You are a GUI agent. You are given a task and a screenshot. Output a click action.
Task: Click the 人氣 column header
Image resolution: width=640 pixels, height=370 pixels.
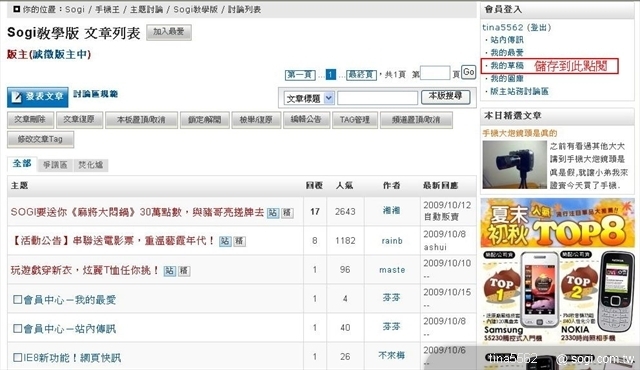[x=344, y=186]
